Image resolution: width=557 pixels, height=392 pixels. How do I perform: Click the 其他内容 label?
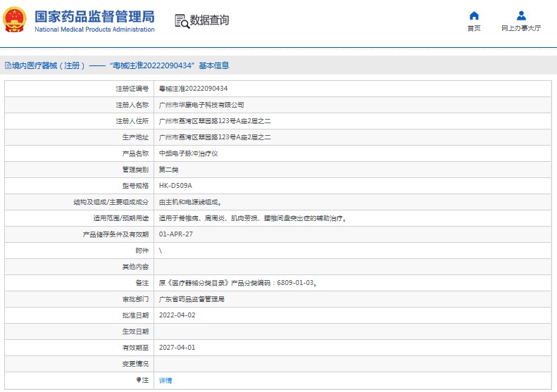(x=135, y=267)
